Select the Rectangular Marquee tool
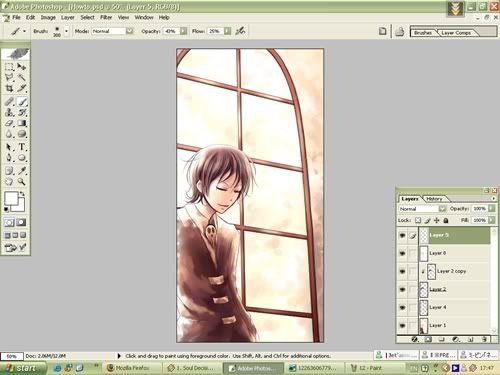Image resolution: width=500 pixels, height=375 pixels. pyautogui.click(x=9, y=67)
